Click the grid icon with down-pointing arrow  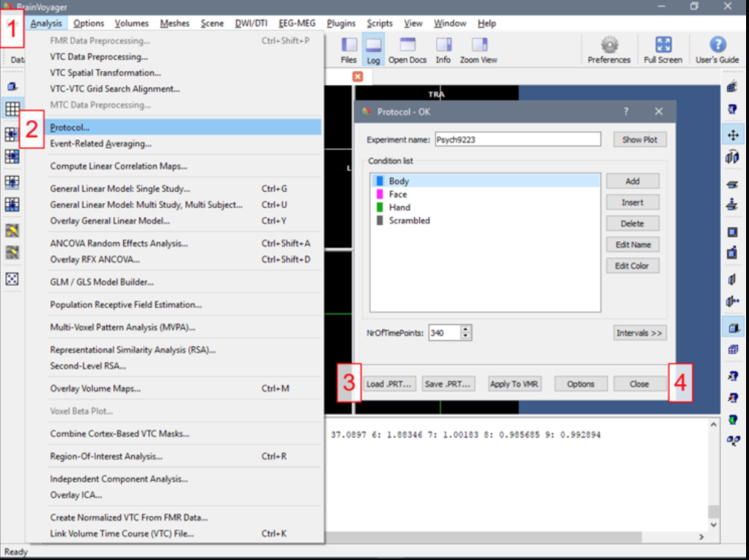[12, 204]
